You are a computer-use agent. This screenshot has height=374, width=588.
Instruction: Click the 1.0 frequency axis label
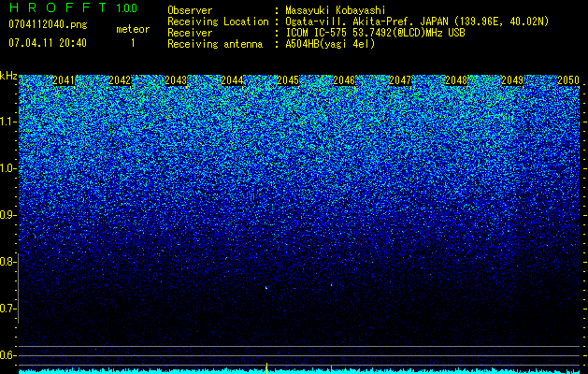coord(7,168)
